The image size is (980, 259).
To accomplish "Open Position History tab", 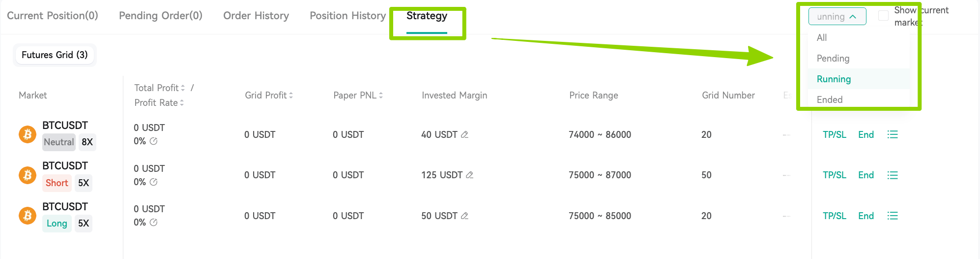I will point(347,16).
